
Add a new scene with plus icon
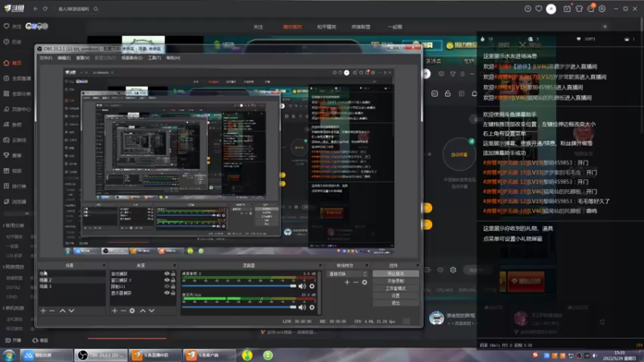click(43, 311)
